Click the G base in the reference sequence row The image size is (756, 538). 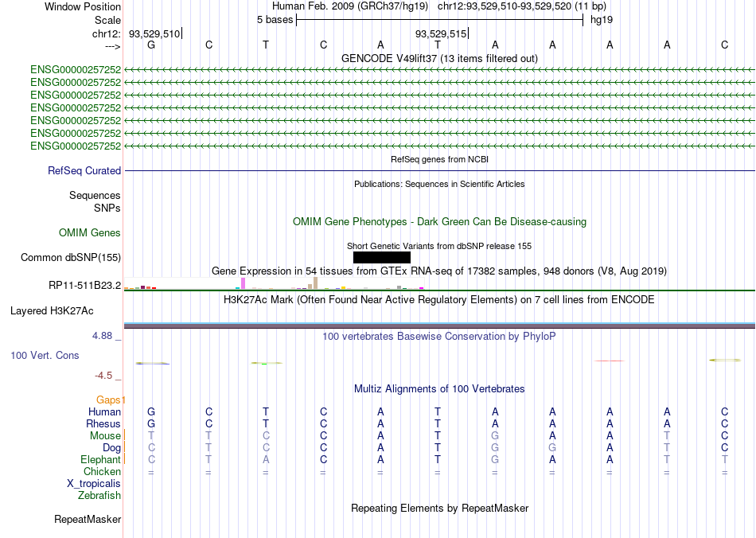[x=151, y=45]
